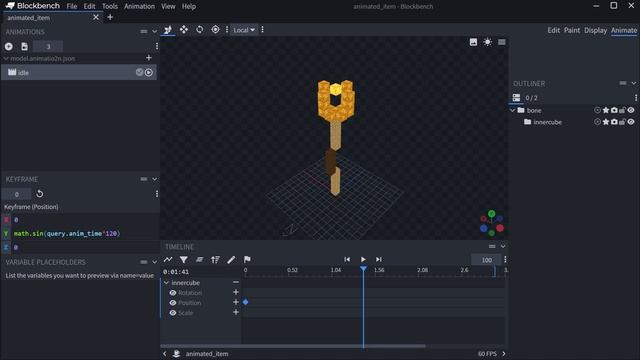Open the File menu

tap(72, 7)
